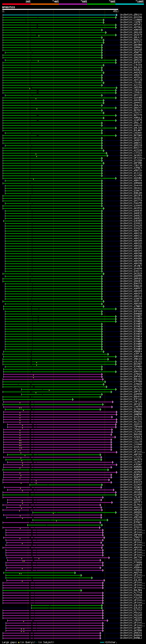Click label UniRef100_Q8VX33
Image resolution: width=146 pixels, height=644 pixels.
click(131, 95)
